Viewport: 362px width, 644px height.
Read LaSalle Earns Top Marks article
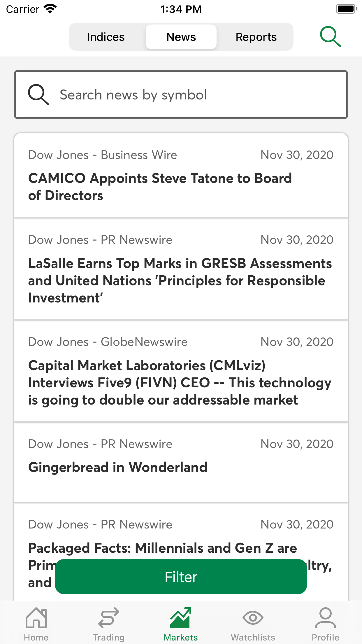pyautogui.click(x=180, y=280)
